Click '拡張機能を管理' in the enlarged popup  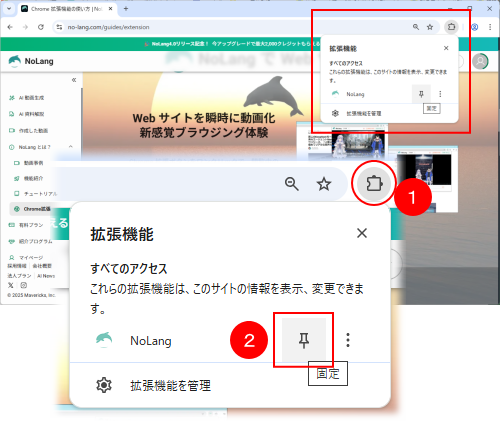pyautogui.click(x=170, y=386)
